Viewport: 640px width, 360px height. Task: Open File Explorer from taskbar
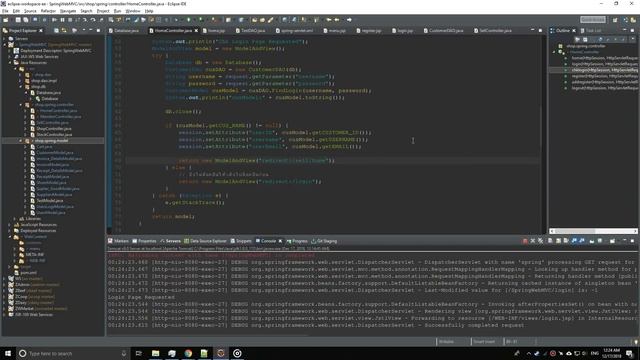click(x=156, y=353)
